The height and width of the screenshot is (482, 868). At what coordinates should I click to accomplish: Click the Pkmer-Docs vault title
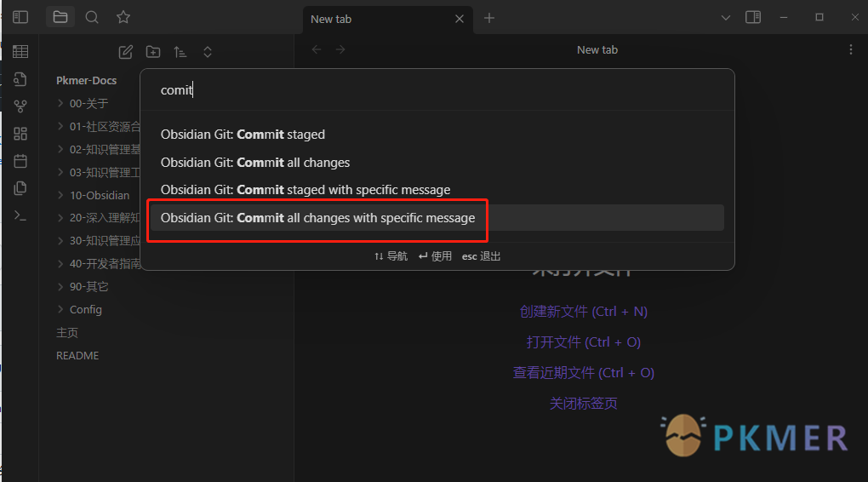pyautogui.click(x=86, y=80)
